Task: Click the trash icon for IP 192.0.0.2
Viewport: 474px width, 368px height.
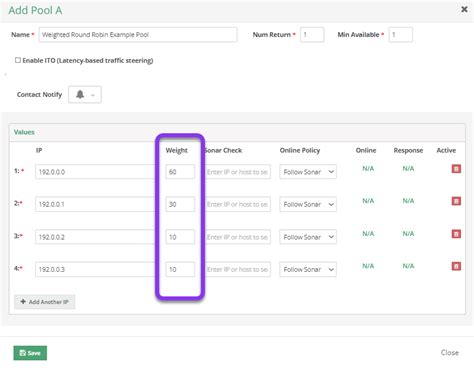Action: [456, 234]
